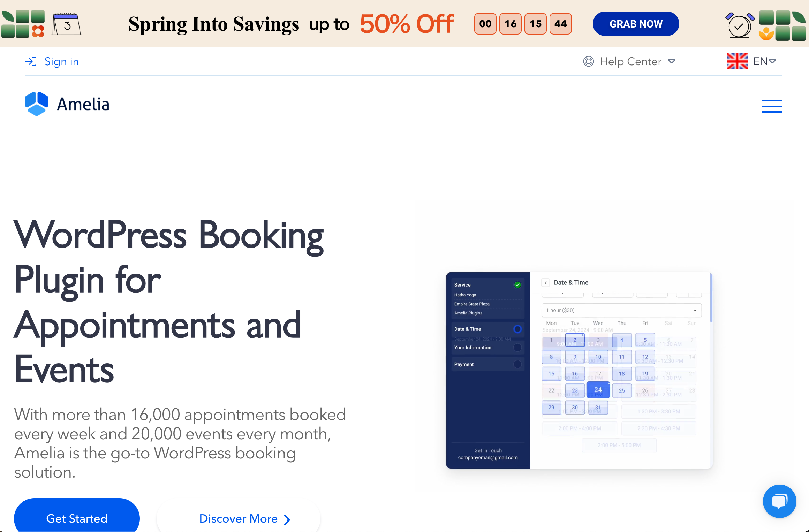Image resolution: width=809 pixels, height=532 pixels.
Task: Select day 29 in the calendar
Action: (551, 408)
